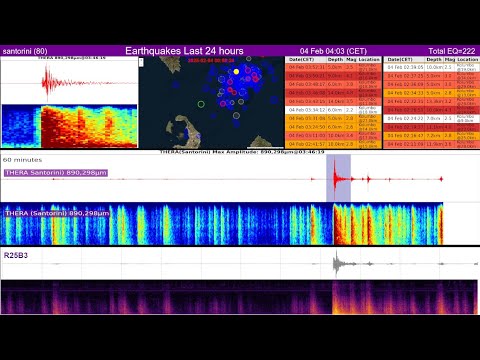
Task: Select the orange '04 Feb 03:24:50' row
Action: (x=333, y=127)
